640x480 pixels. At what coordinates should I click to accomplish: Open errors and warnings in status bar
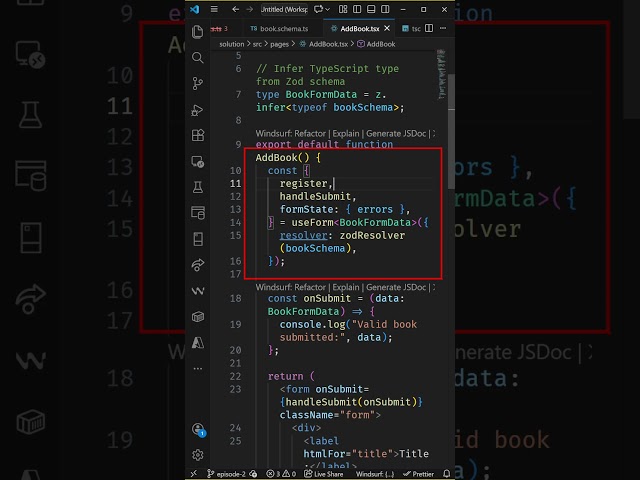(x=281, y=473)
